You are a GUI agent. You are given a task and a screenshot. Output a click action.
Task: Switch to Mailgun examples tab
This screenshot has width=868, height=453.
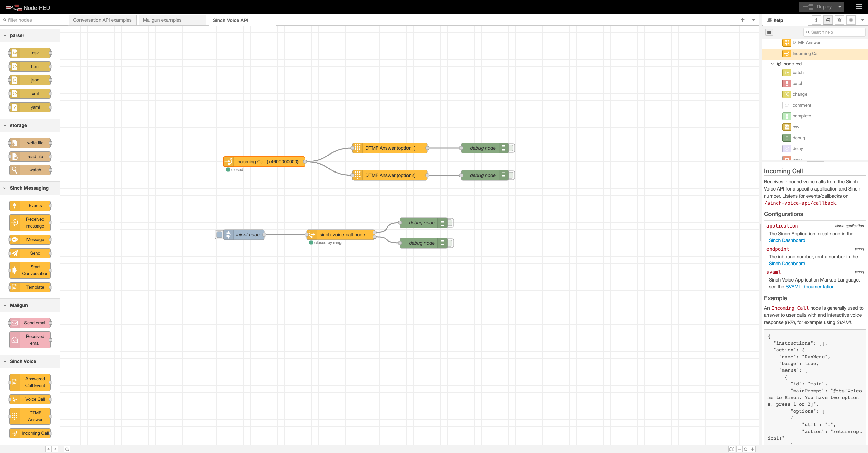point(172,20)
